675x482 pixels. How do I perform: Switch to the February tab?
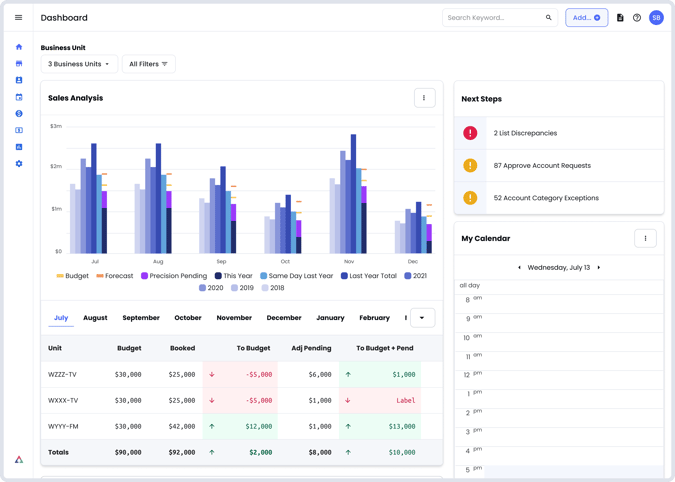[x=375, y=318]
